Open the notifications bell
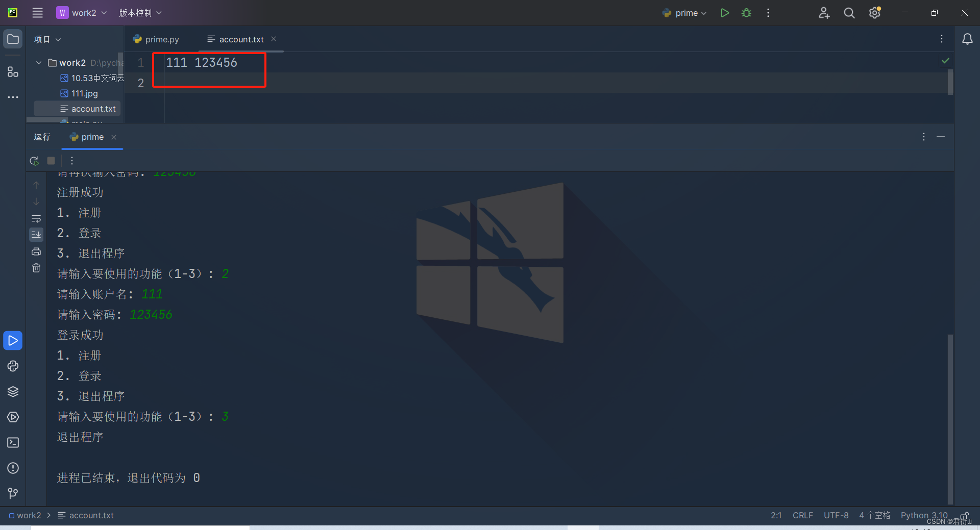This screenshot has width=980, height=530. [967, 39]
